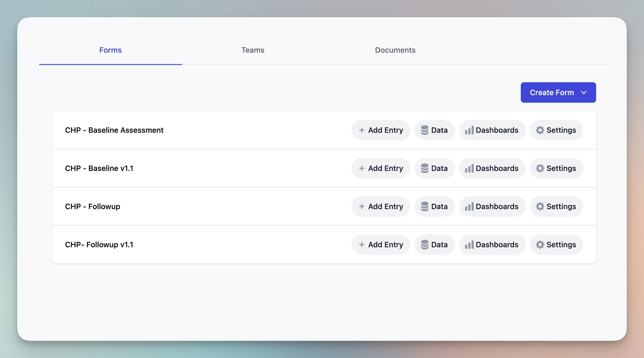Viewport: 644px width, 358px height.
Task: Expand the Create Form dropdown chevron
Action: (583, 92)
